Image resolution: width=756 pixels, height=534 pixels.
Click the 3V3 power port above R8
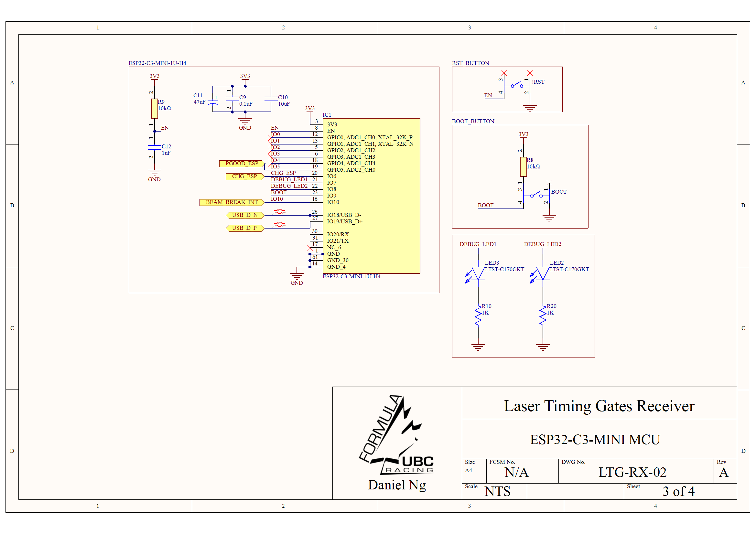point(524,135)
